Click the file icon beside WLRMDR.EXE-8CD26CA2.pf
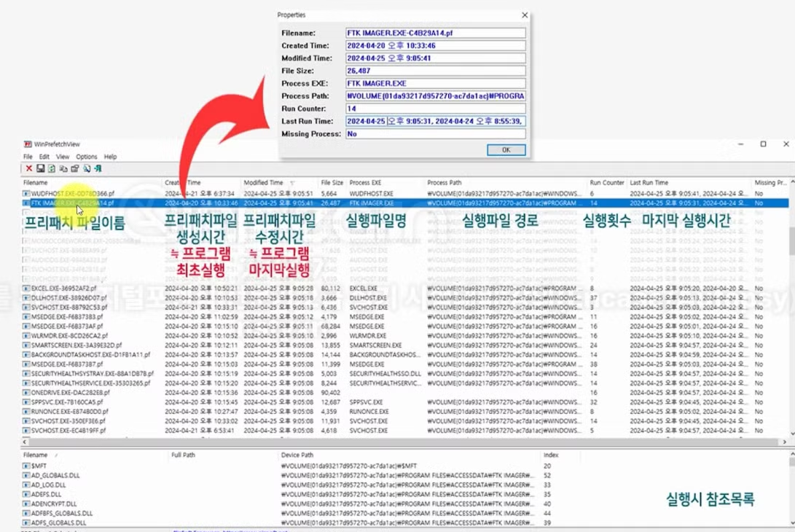This screenshot has width=795, height=532. tap(26, 336)
